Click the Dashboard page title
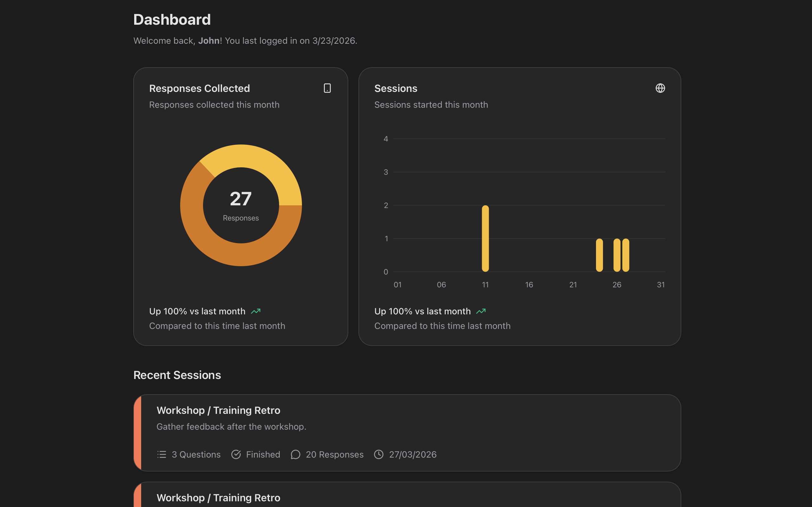Image resolution: width=812 pixels, height=507 pixels. (x=172, y=19)
